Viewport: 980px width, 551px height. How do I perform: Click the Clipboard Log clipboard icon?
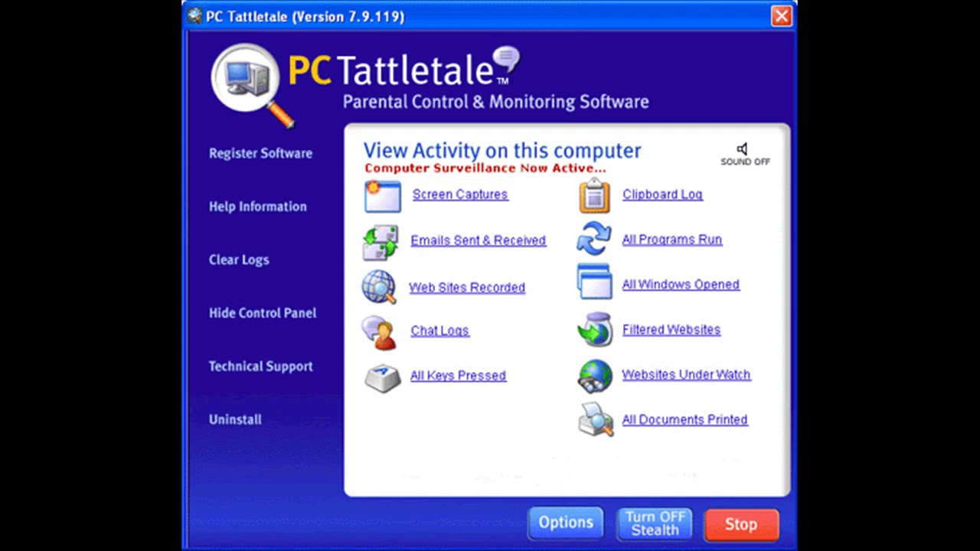pyautogui.click(x=594, y=195)
